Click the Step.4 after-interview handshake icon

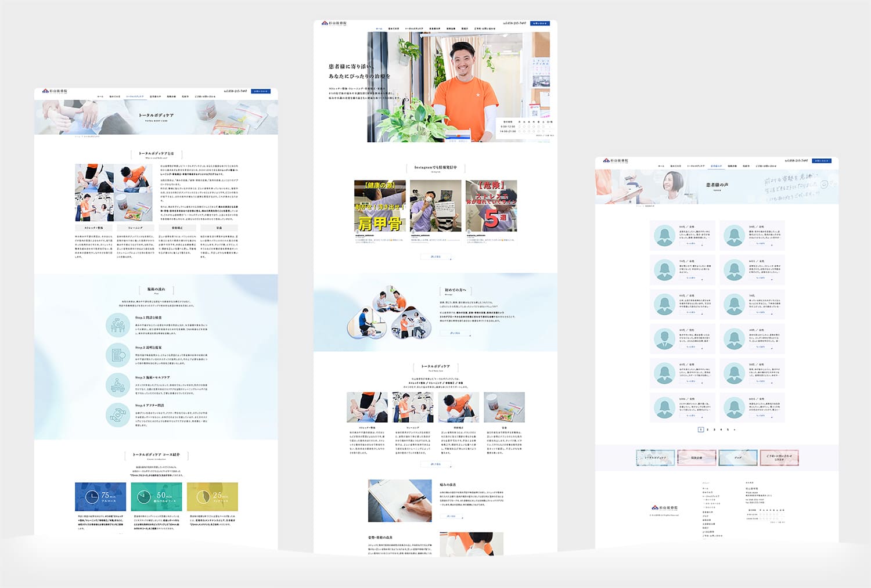(118, 415)
